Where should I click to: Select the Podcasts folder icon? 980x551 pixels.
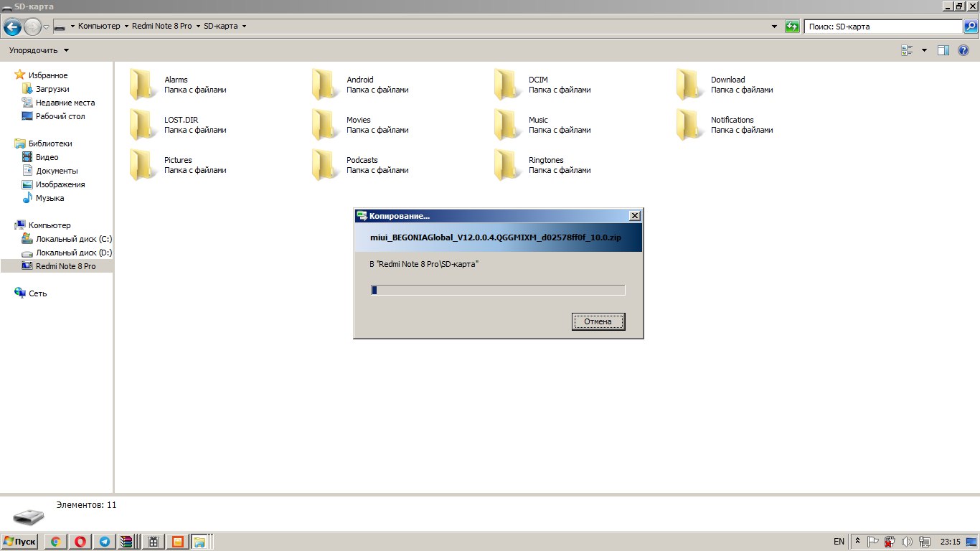(x=326, y=165)
